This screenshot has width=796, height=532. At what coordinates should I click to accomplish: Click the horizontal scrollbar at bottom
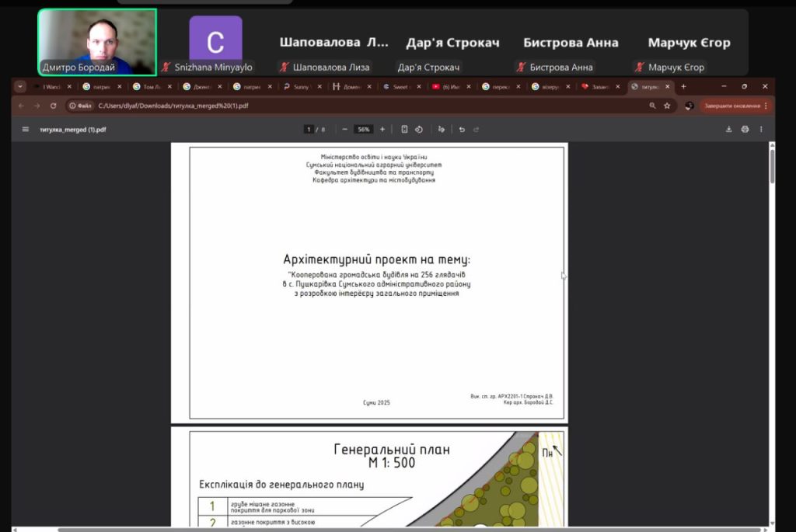point(409,530)
